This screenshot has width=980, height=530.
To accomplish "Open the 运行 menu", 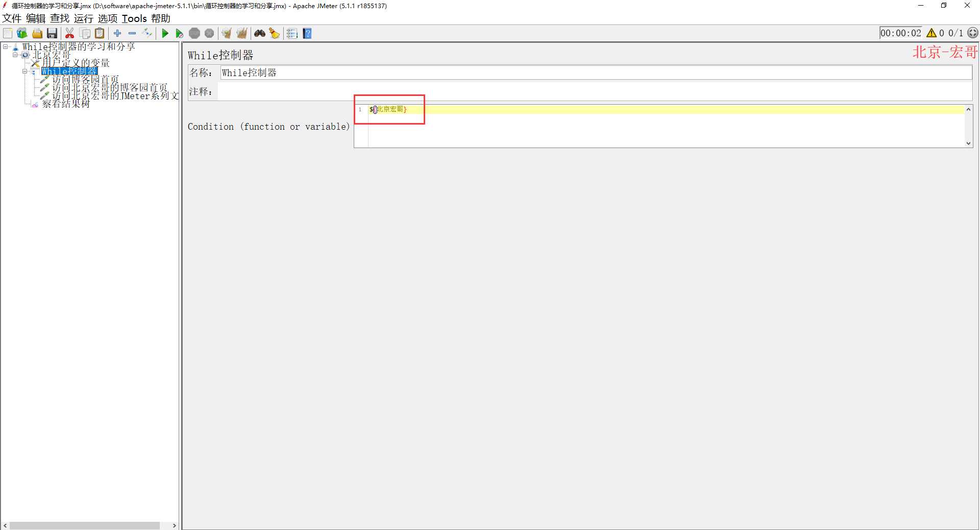I will click(x=84, y=18).
